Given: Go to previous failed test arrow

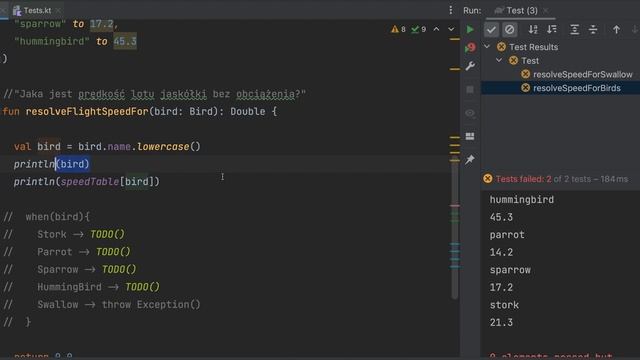Looking at the screenshot, I should (616, 29).
